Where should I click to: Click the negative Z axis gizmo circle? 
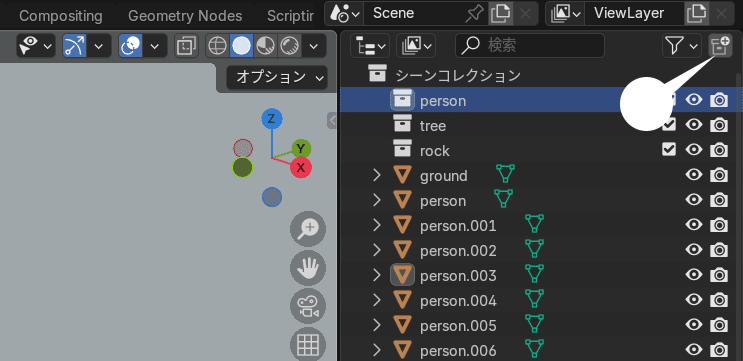[272, 197]
